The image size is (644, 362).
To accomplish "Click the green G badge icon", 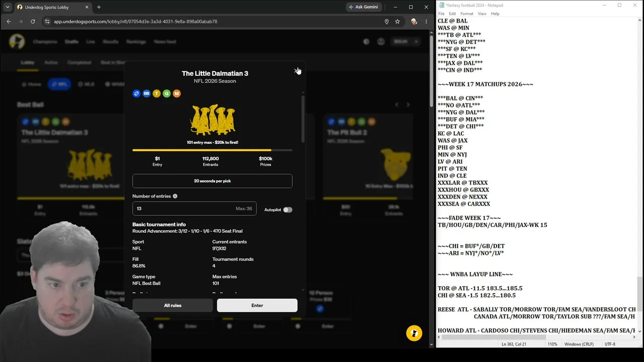I will point(167,94).
